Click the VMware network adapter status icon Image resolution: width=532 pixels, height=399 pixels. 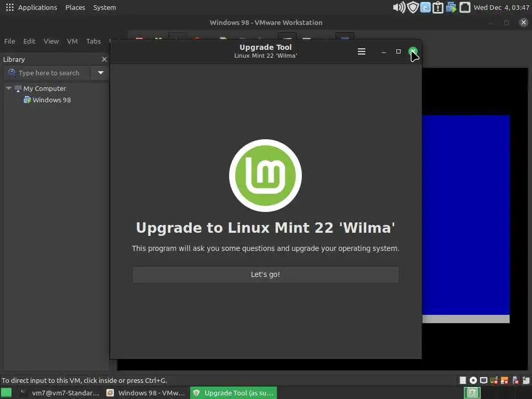coord(484,380)
